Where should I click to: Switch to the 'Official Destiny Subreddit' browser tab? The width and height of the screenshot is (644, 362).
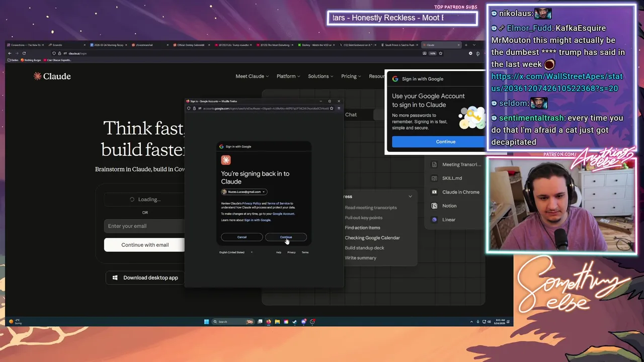point(191,45)
